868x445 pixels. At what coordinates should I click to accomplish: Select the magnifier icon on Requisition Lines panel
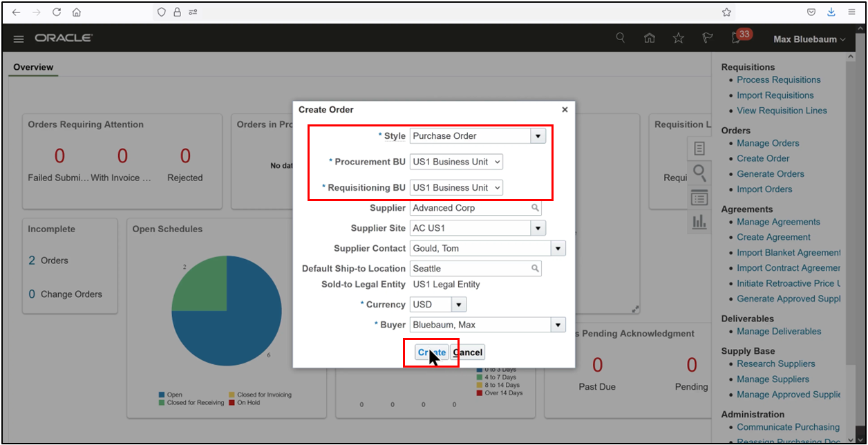699,173
